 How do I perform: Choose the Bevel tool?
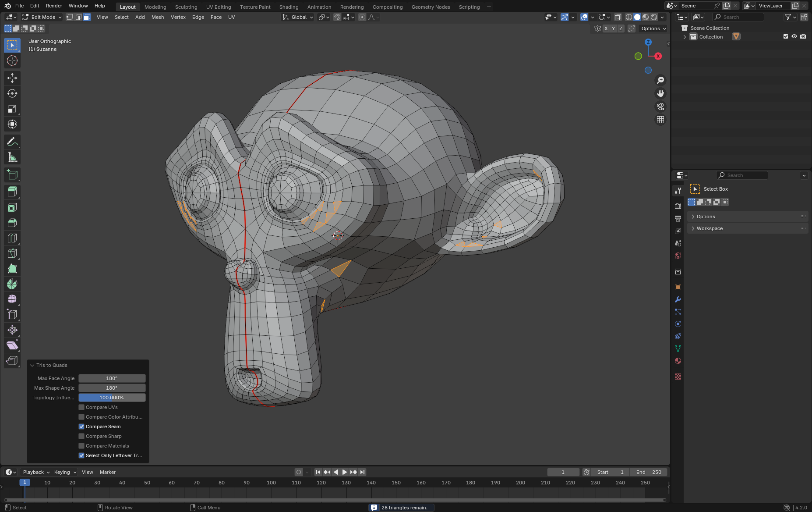point(12,223)
